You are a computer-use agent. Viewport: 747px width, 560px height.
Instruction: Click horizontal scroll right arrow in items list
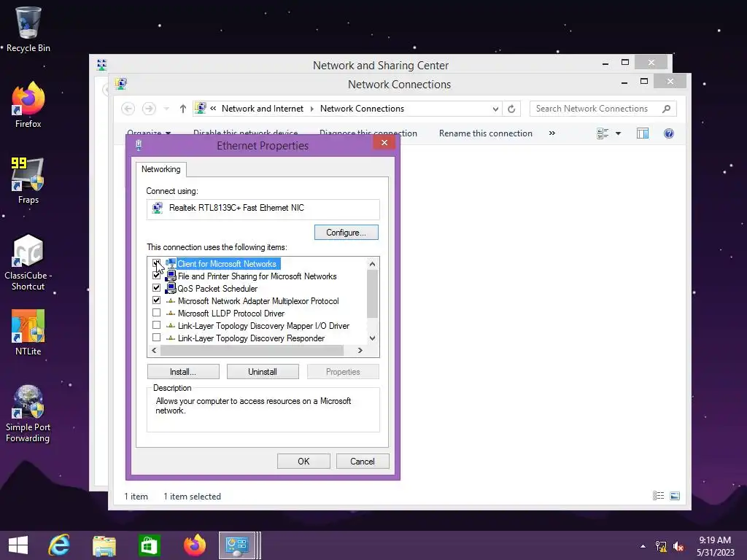pyautogui.click(x=360, y=350)
